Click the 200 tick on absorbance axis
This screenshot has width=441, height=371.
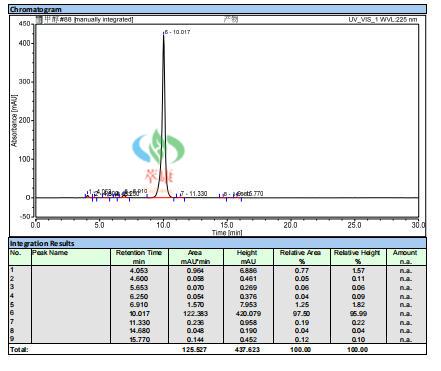point(24,120)
